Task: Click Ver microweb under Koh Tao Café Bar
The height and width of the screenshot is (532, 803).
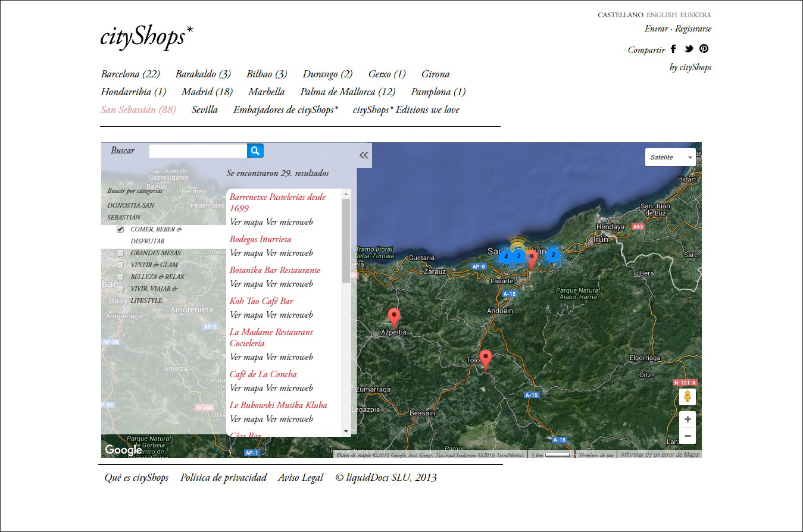Action: (x=289, y=315)
